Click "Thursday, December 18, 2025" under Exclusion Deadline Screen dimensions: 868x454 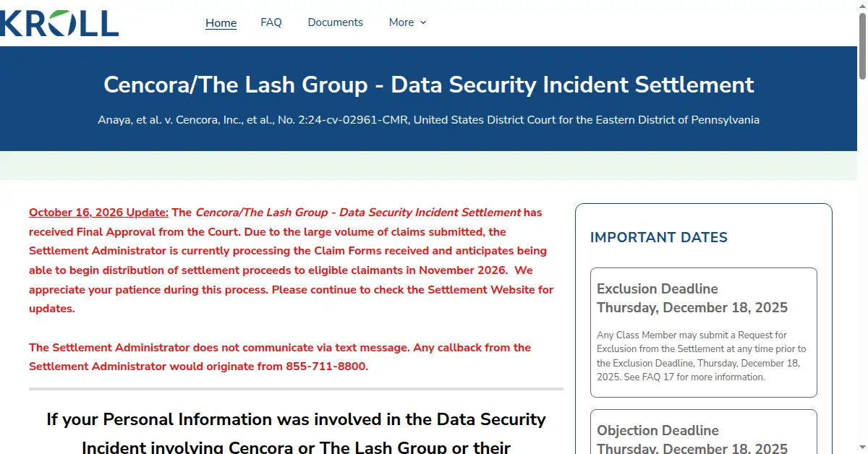[692, 307]
